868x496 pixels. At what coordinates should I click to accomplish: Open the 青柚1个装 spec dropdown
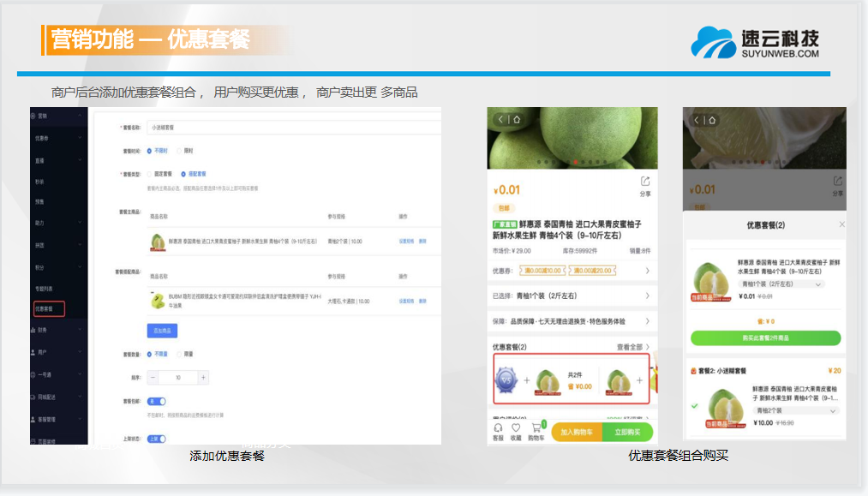click(x=781, y=284)
